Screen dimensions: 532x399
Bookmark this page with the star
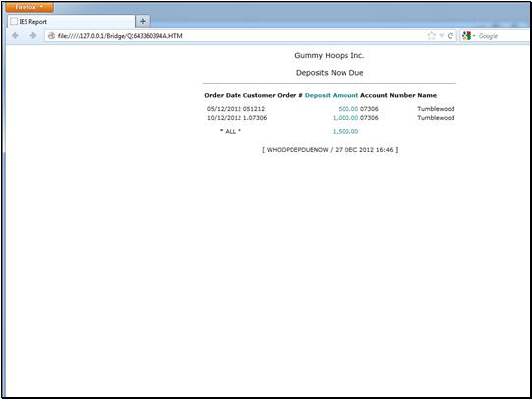[431, 36]
